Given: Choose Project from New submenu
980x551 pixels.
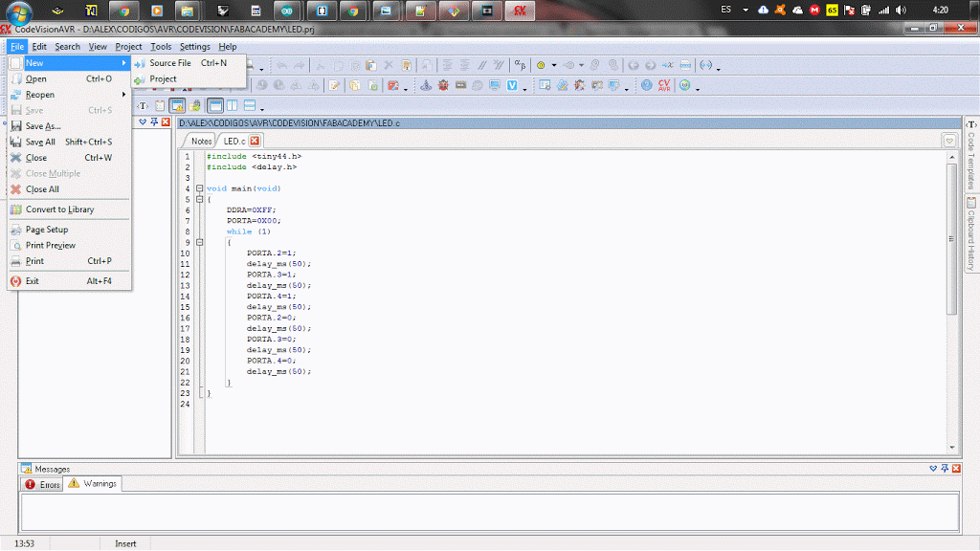Looking at the screenshot, I should tap(189, 79).
